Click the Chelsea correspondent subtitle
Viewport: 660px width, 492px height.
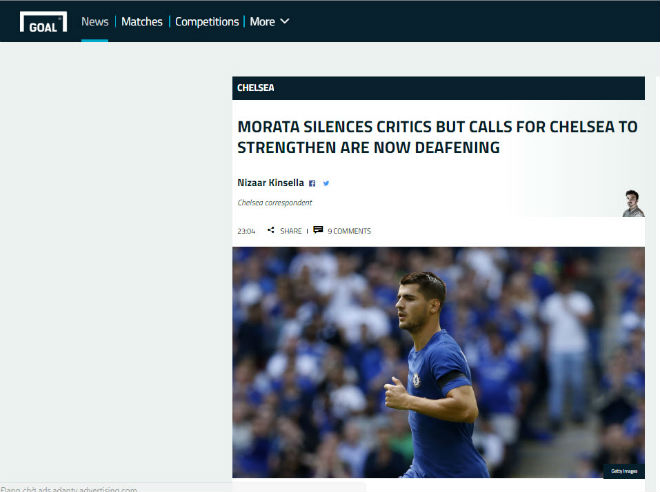pyautogui.click(x=274, y=203)
